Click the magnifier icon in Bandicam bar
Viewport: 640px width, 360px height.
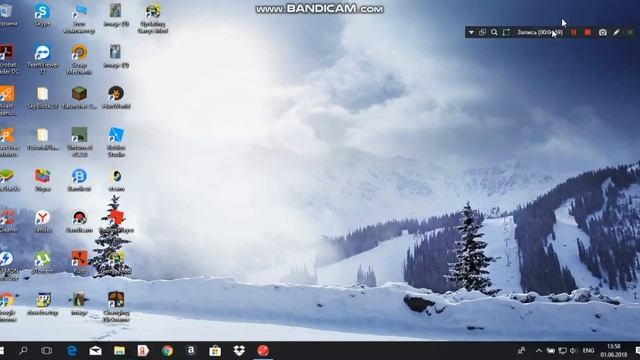[x=494, y=32]
